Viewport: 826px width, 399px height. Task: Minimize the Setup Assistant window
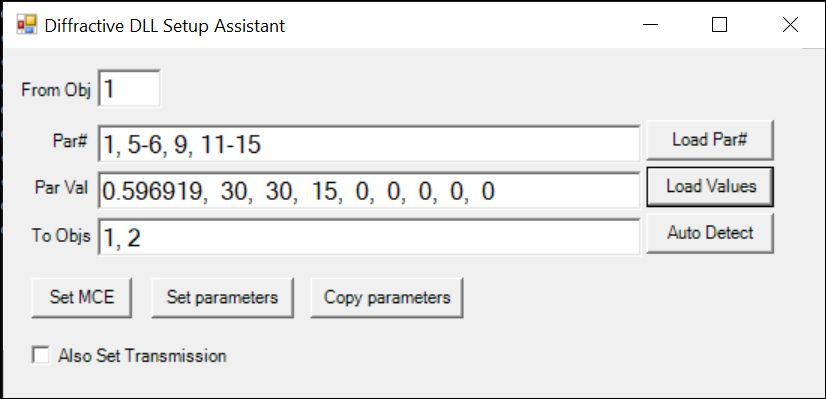click(x=651, y=25)
